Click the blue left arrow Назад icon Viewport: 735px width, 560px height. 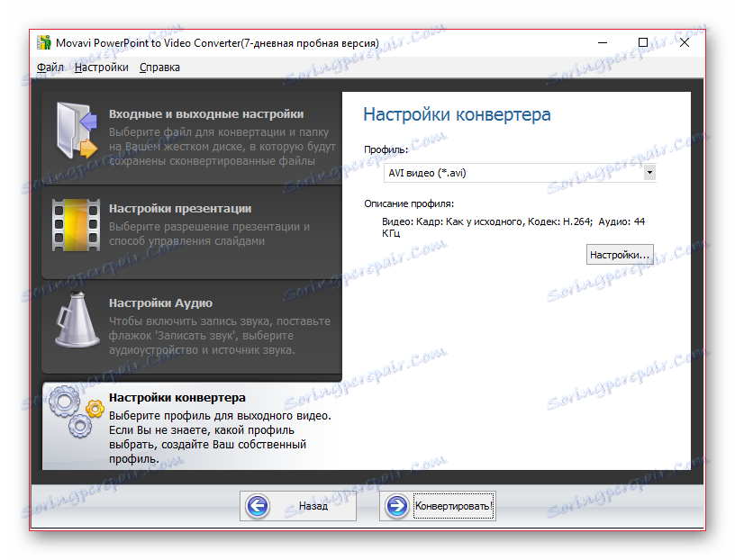258,506
